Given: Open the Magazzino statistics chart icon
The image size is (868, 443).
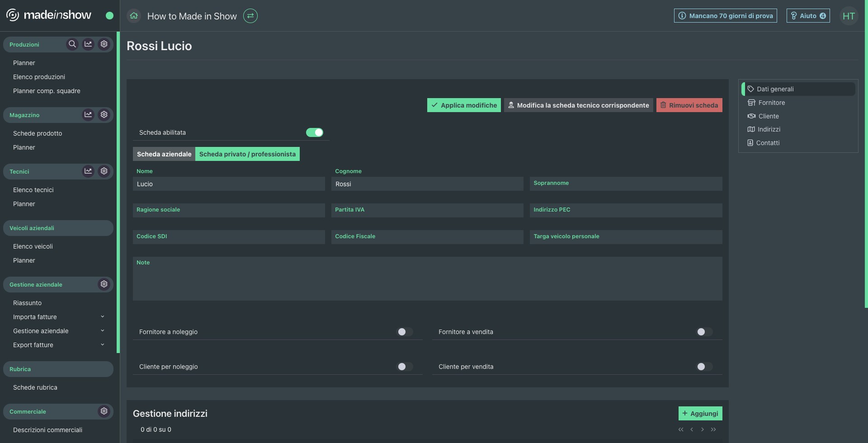Looking at the screenshot, I should coord(88,115).
